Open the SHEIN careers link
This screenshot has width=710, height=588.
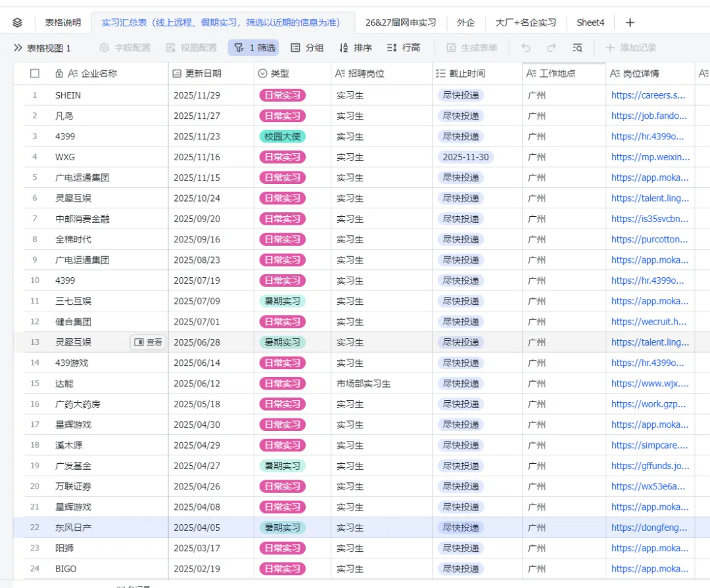pyautogui.click(x=648, y=95)
